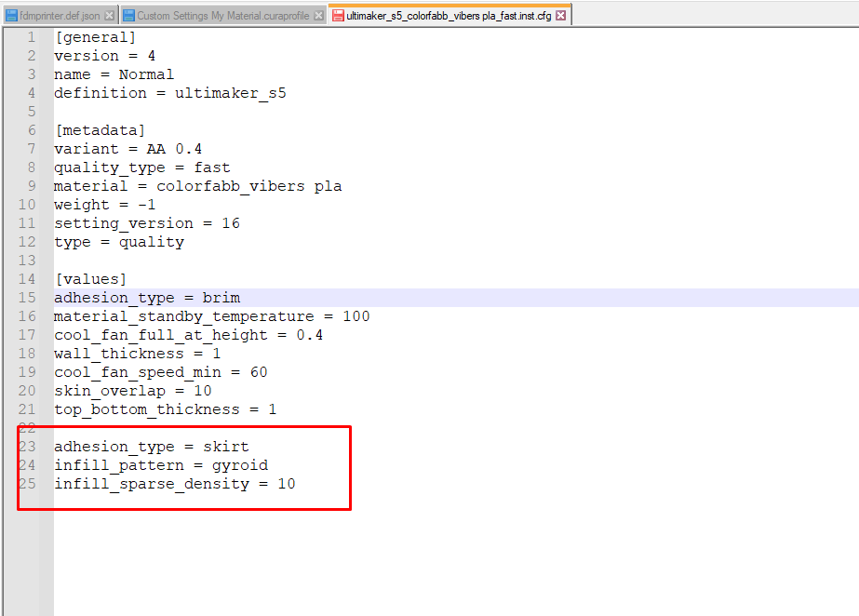The image size is (859, 616).
Task: Click line number 1 in the gutter
Action: click(31, 37)
